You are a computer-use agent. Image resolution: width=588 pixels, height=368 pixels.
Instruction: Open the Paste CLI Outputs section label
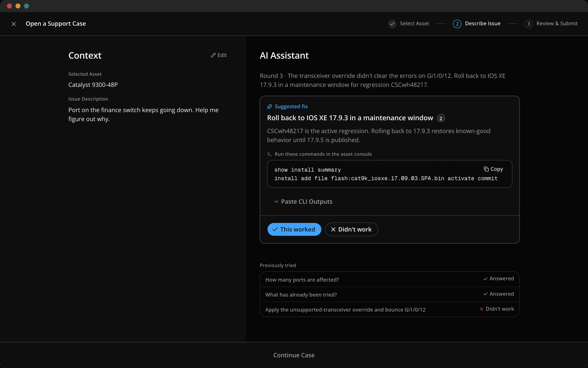pyautogui.click(x=307, y=202)
